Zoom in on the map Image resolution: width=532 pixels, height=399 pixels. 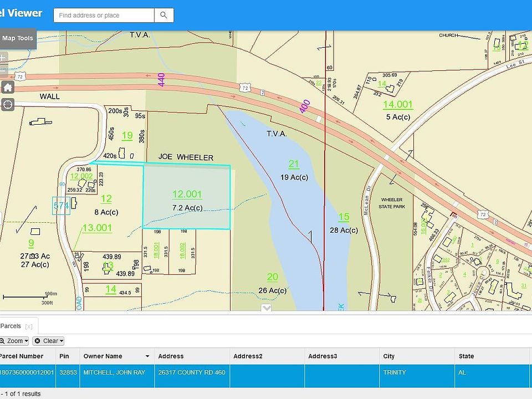click(x=3, y=57)
